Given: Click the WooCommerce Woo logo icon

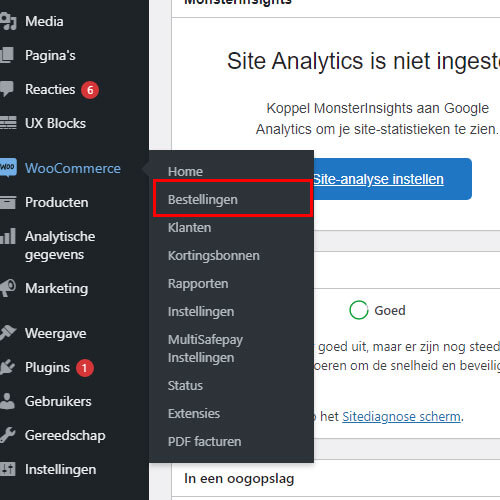Looking at the screenshot, I should point(8,168).
